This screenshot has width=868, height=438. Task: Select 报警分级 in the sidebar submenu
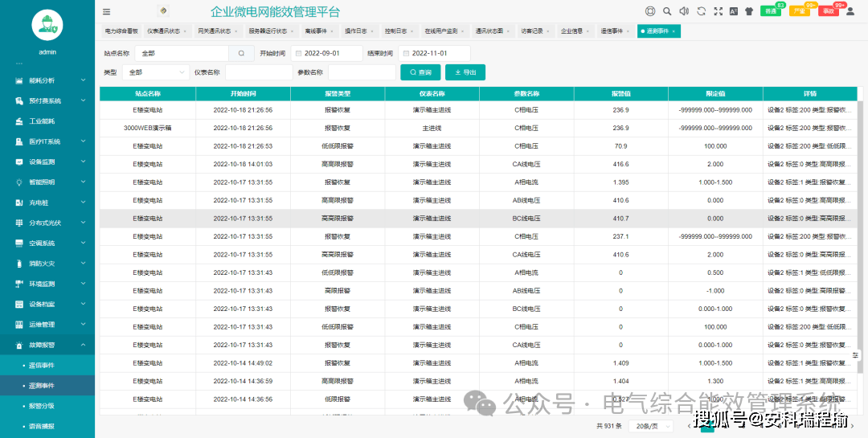[x=41, y=406]
